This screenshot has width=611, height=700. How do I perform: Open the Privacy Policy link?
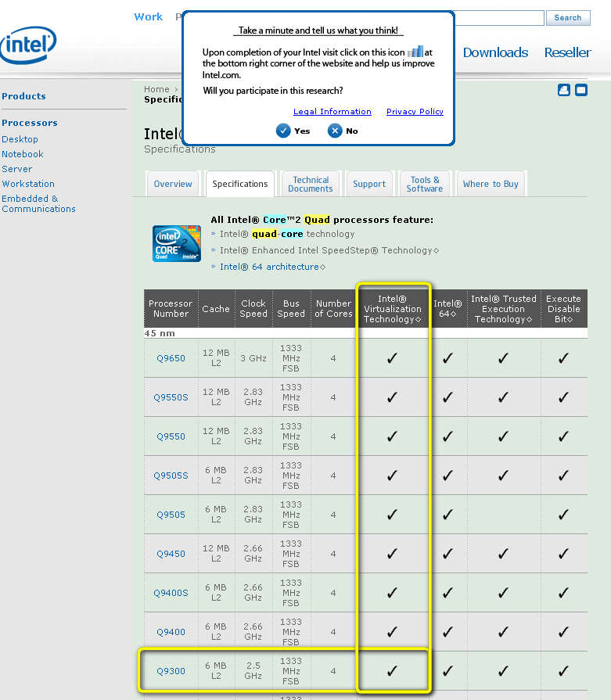[415, 112]
